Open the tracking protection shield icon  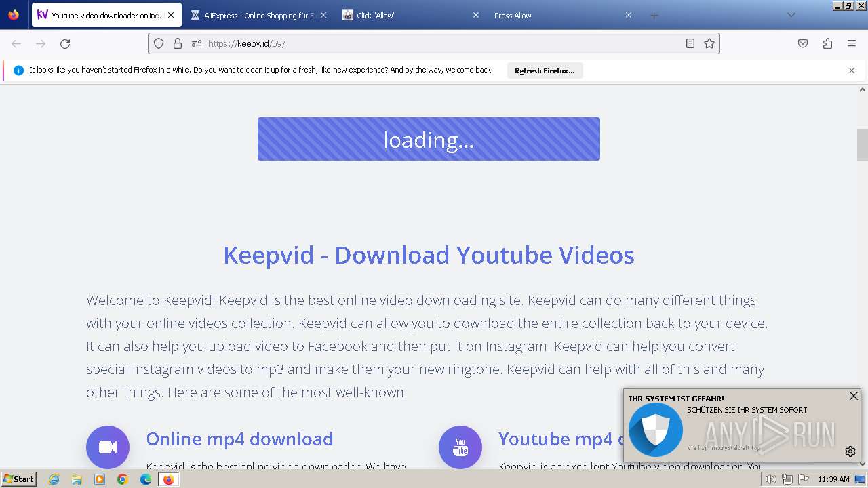coord(159,43)
